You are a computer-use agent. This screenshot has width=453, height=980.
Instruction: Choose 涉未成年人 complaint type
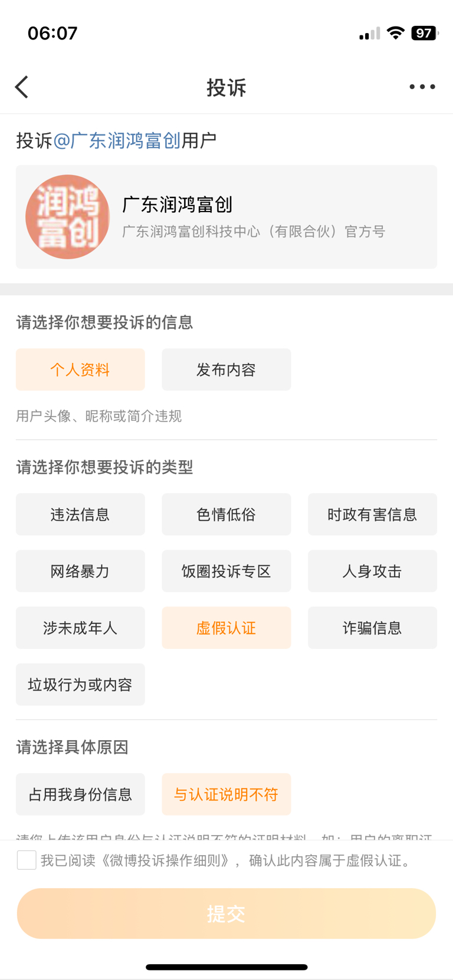click(80, 628)
